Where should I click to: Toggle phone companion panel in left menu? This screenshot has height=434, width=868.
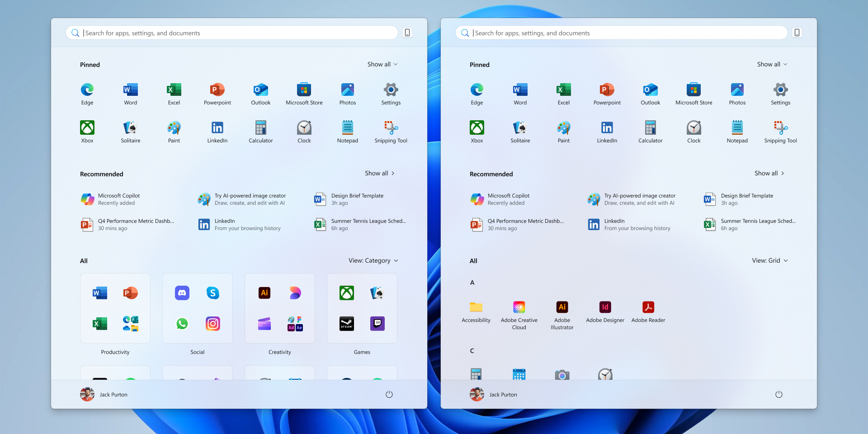click(407, 33)
